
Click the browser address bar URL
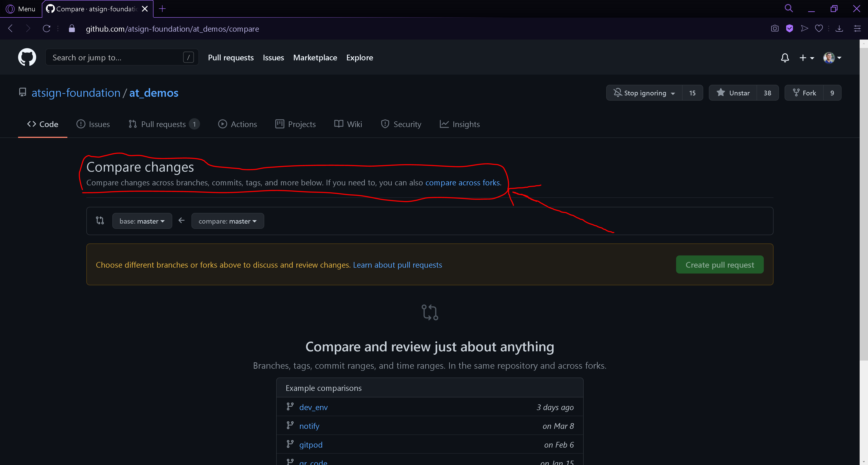[172, 29]
